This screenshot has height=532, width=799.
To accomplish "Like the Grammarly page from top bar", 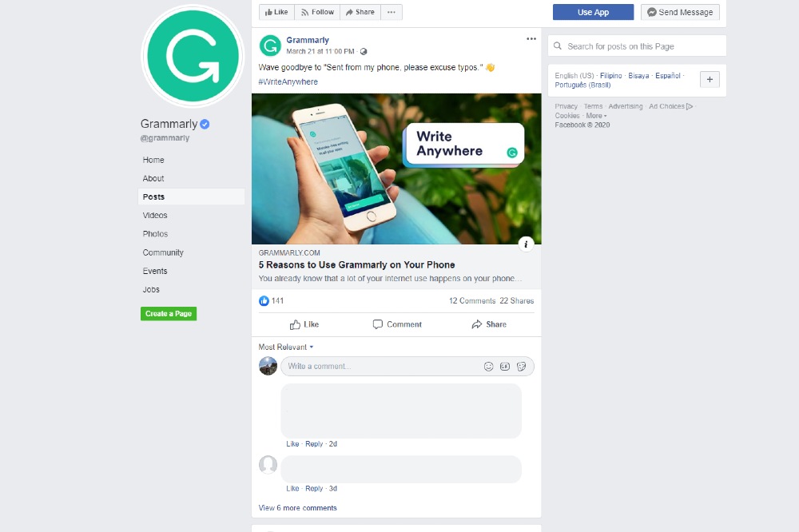I will pyautogui.click(x=276, y=12).
